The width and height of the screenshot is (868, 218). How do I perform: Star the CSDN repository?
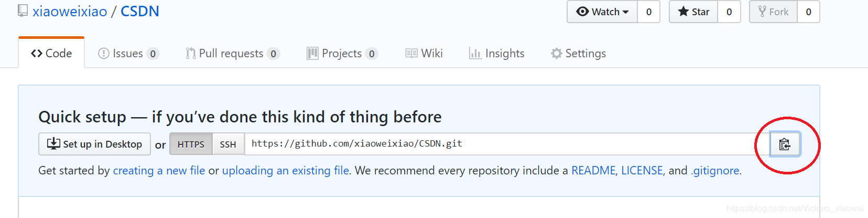[693, 12]
